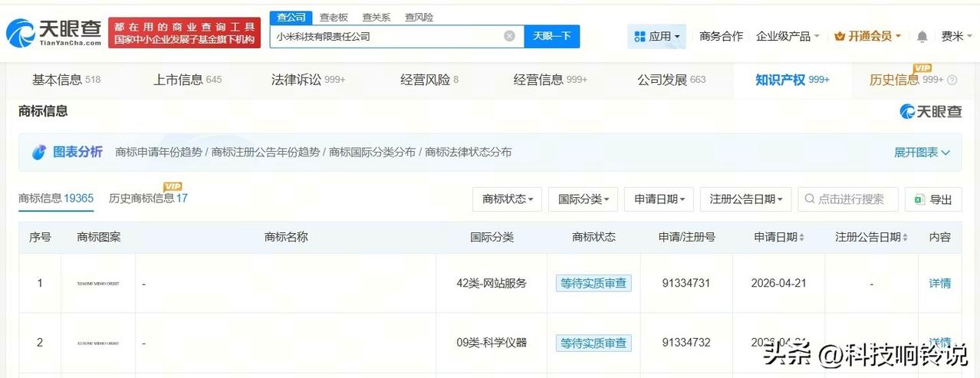Click the 等待实质审查 status tag in row 1
Viewport: 980px width, 378px height.
pos(594,283)
